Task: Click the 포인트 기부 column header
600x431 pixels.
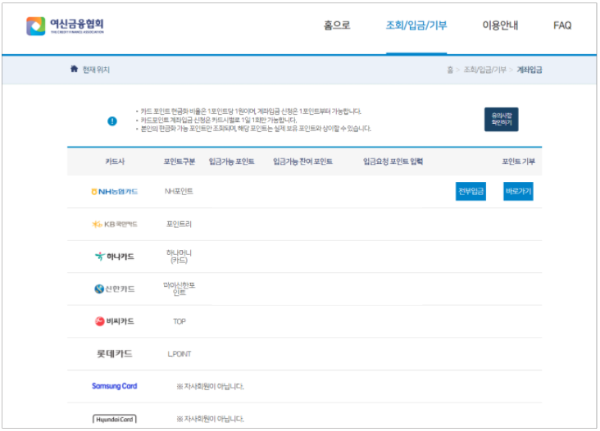Action: (518, 162)
